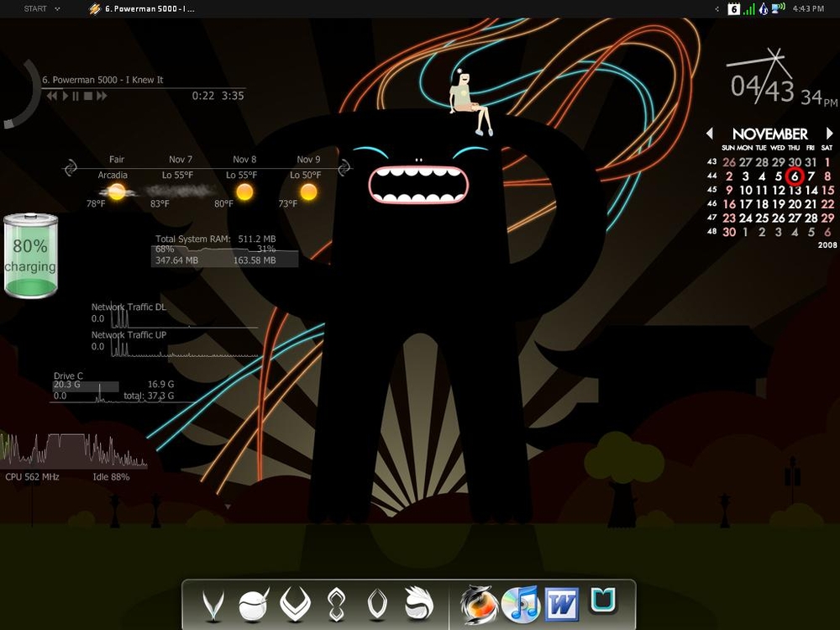
Task: Go to the previous track
Action: click(52, 97)
